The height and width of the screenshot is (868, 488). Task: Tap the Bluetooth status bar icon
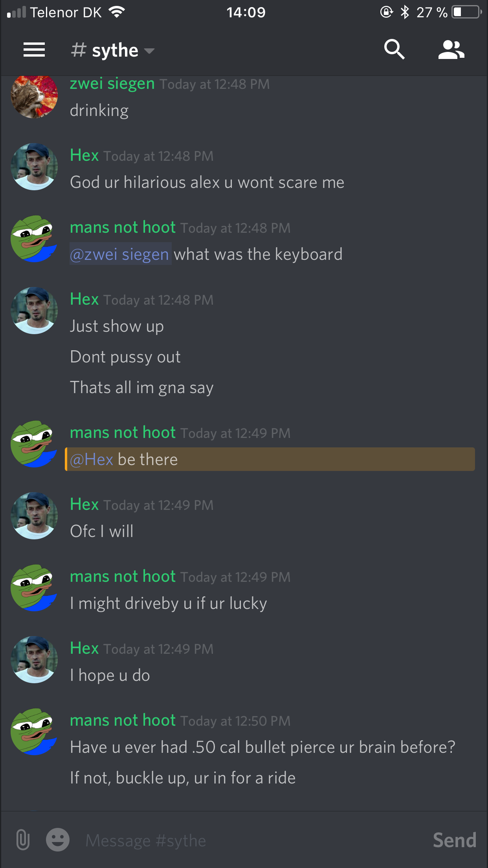coord(405,12)
